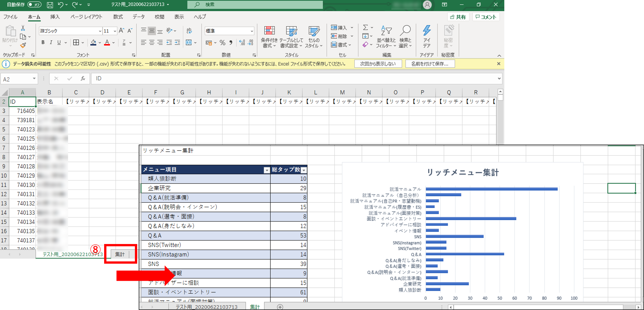This screenshot has height=310, width=644.
Task: Open the メニュー項目 filter dropdown
Action: coord(267,170)
